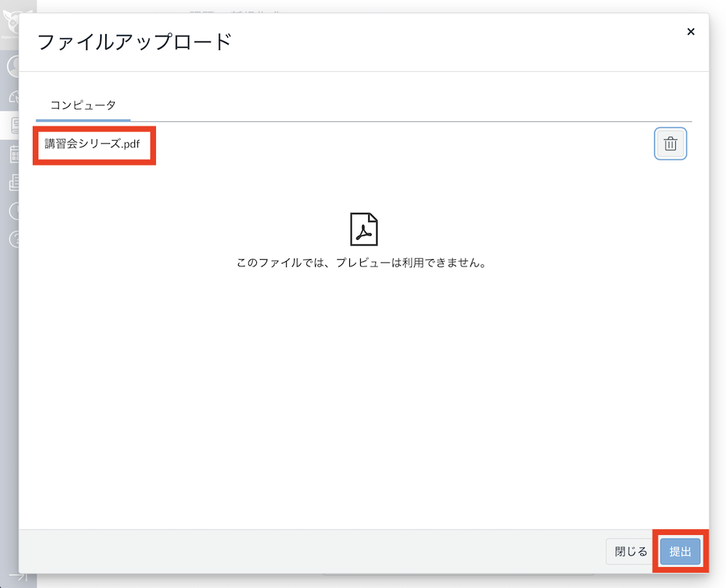
Task: Delete the uploaded file using the trash icon
Action: (669, 143)
